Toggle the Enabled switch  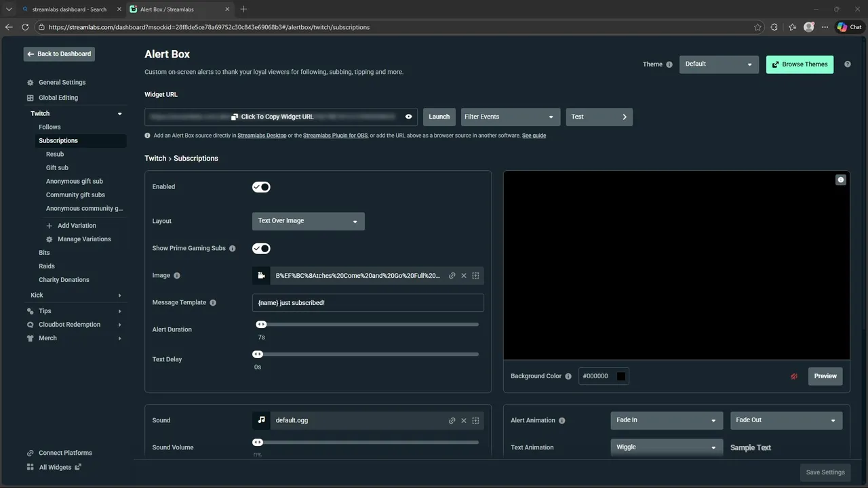(261, 187)
